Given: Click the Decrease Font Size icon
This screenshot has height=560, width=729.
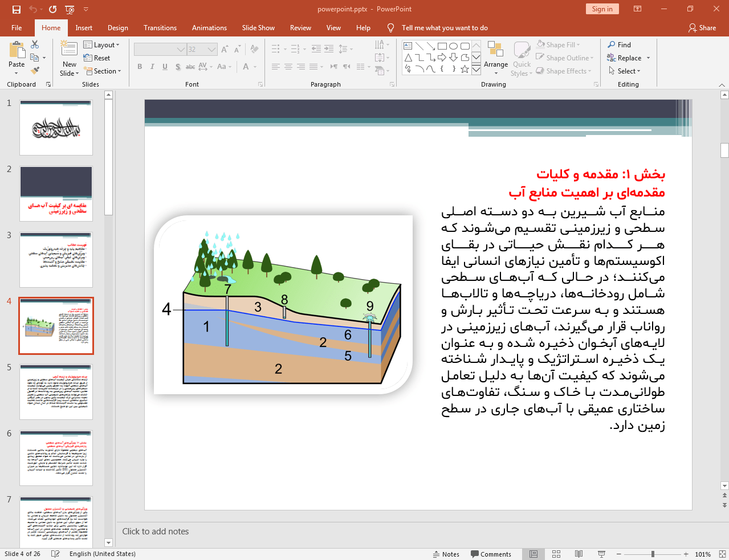Looking at the screenshot, I should point(238,50).
